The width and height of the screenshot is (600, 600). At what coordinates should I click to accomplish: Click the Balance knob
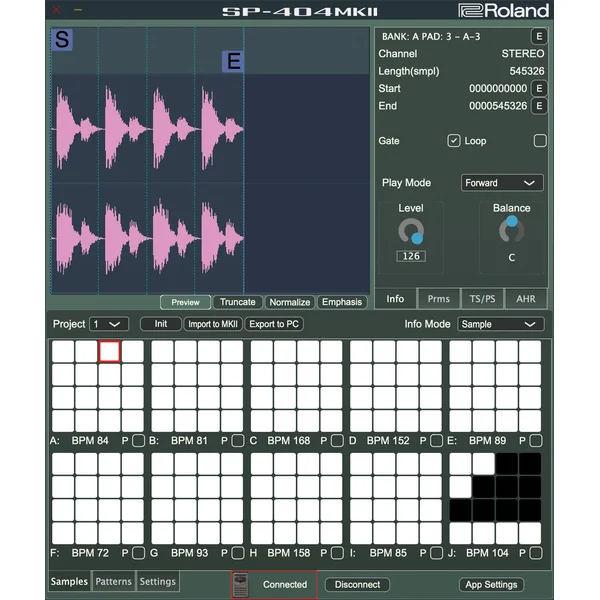[x=512, y=230]
